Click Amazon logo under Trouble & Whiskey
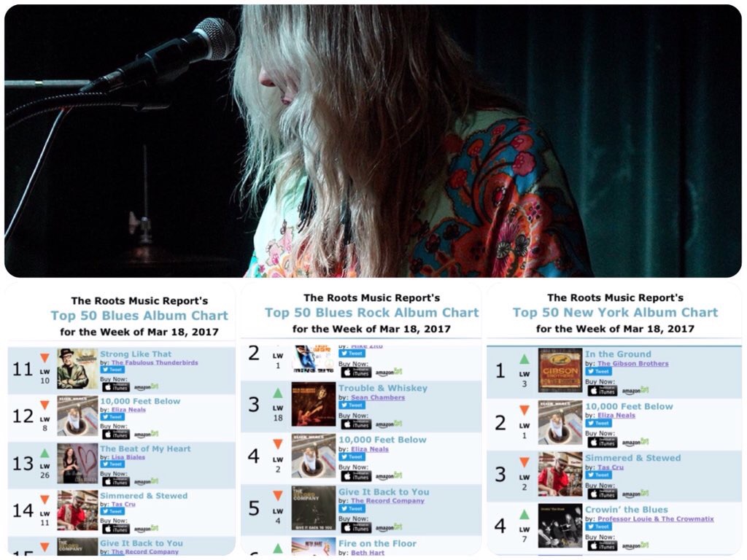This screenshot has width=747, height=560. click(389, 424)
